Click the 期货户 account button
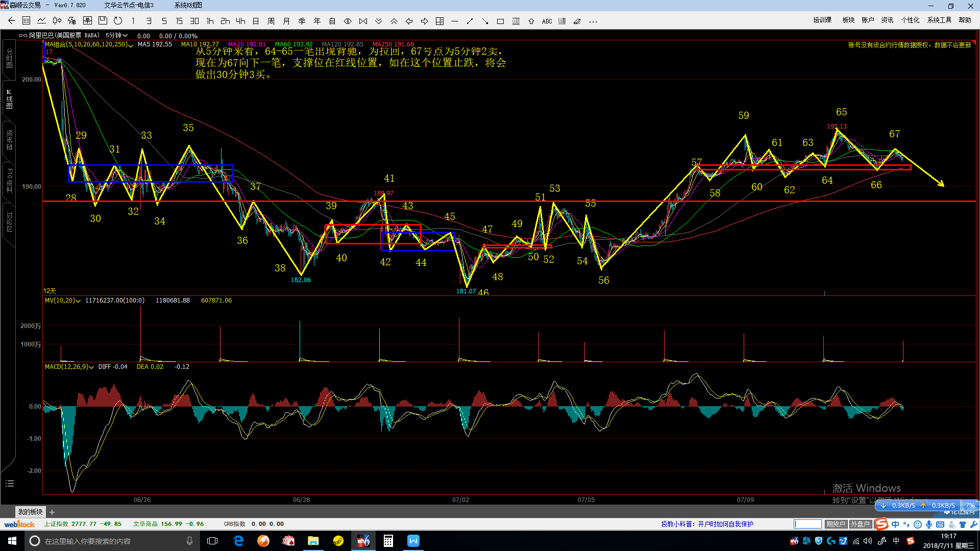The image size is (980, 551). 836,524
